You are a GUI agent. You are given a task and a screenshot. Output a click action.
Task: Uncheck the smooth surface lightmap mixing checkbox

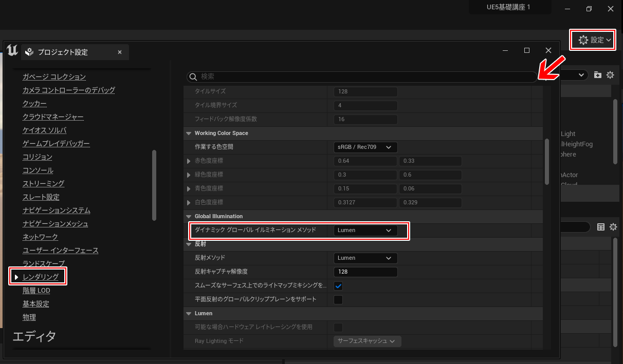[x=338, y=285]
